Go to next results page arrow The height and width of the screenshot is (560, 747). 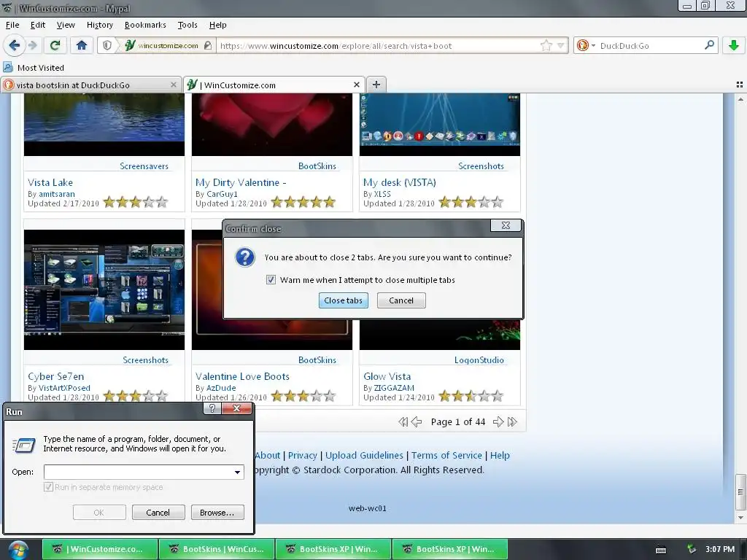[x=498, y=422]
